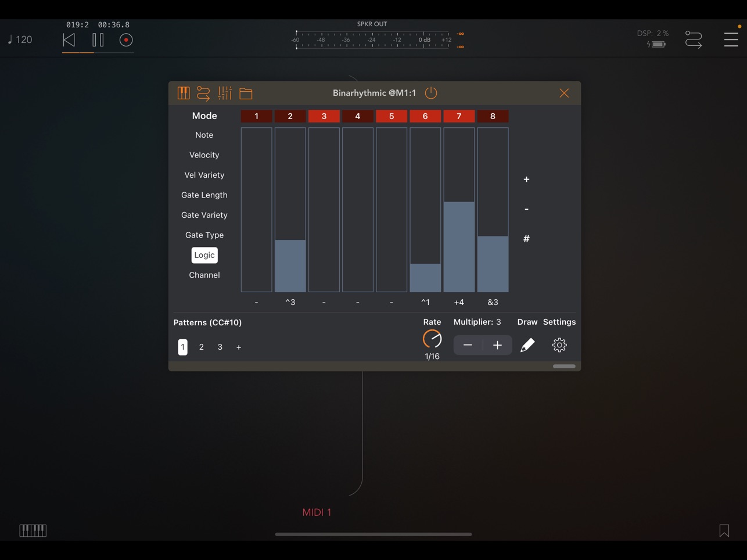This screenshot has height=560, width=747.
Task: Decrease the multiplier with the minus button
Action: click(468, 345)
